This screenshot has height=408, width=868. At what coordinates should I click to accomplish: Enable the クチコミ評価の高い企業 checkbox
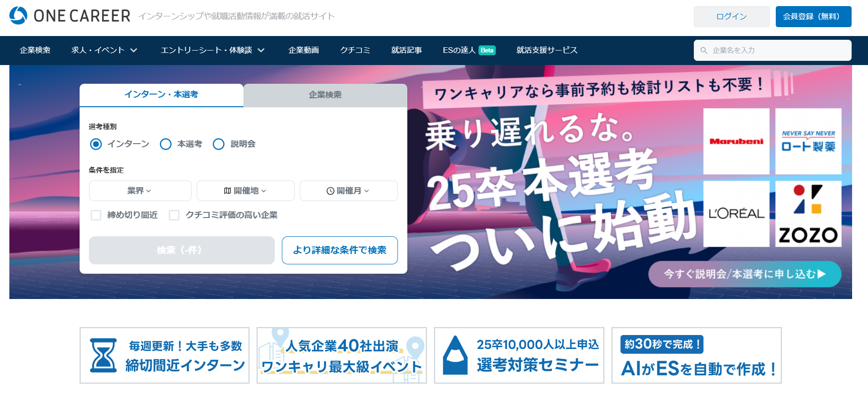[174, 215]
